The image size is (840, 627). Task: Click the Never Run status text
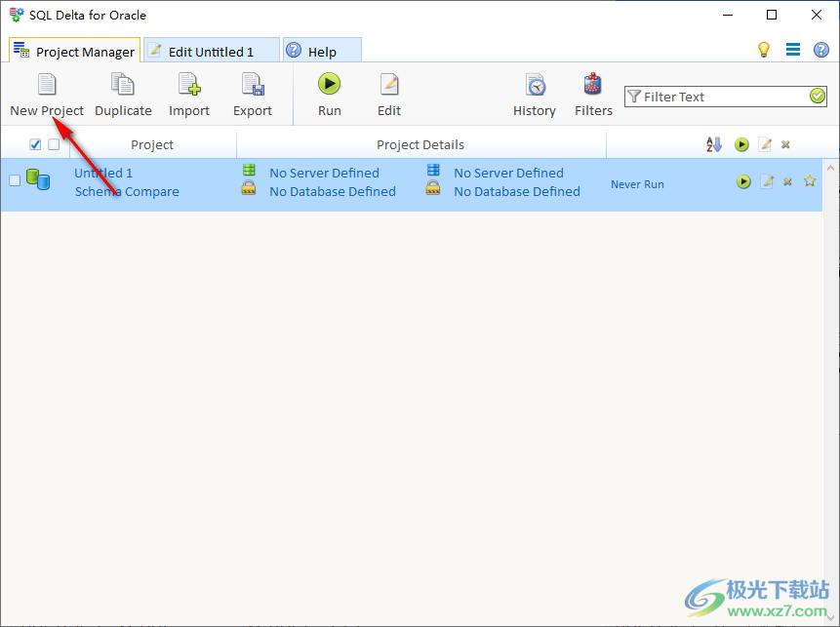point(637,184)
